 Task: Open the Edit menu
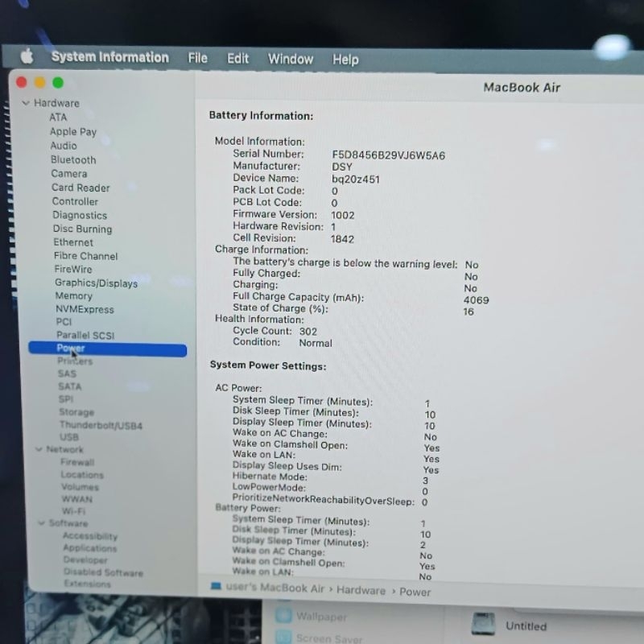pyautogui.click(x=237, y=59)
